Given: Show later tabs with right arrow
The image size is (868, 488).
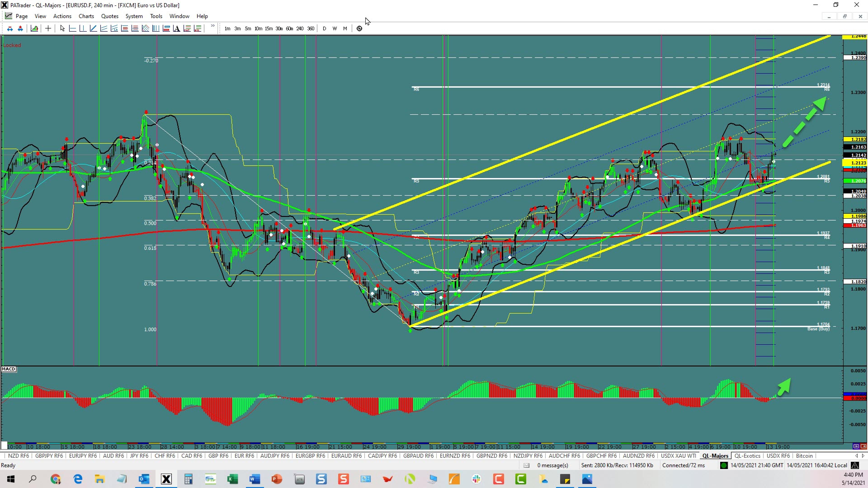Looking at the screenshot, I should [x=863, y=456].
